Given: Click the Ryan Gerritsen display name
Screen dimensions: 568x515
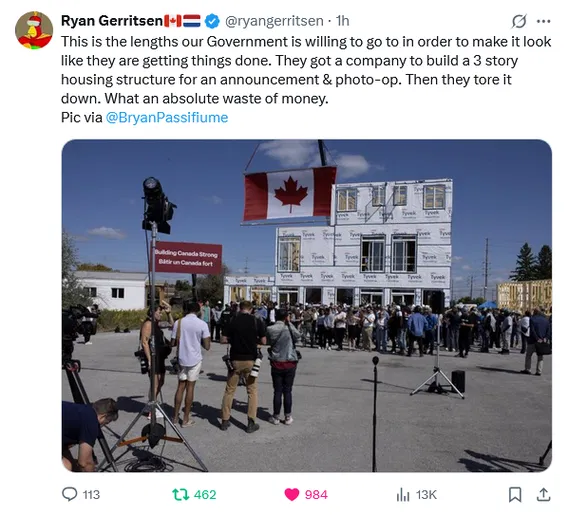Looking at the screenshot, I should (x=112, y=21).
